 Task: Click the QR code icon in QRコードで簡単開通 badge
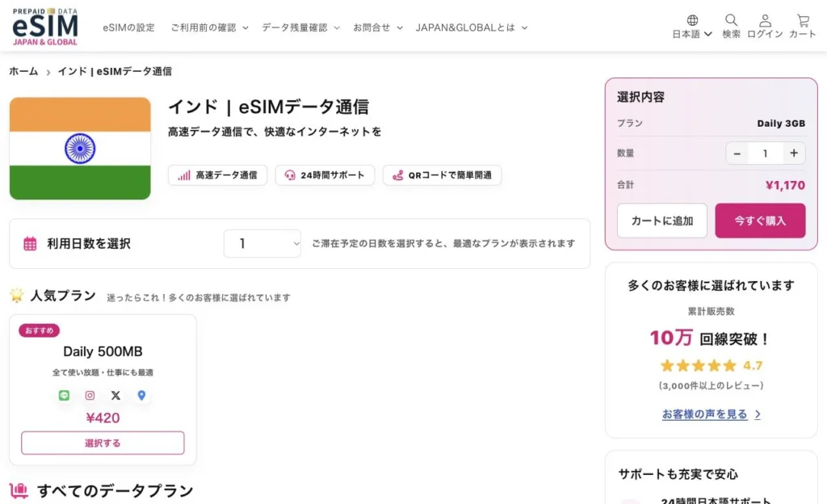click(x=397, y=175)
